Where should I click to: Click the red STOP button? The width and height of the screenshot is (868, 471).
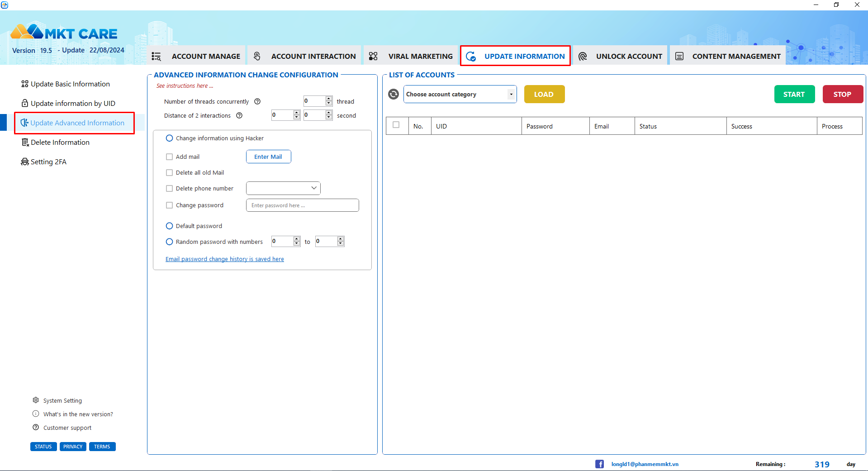[843, 94]
